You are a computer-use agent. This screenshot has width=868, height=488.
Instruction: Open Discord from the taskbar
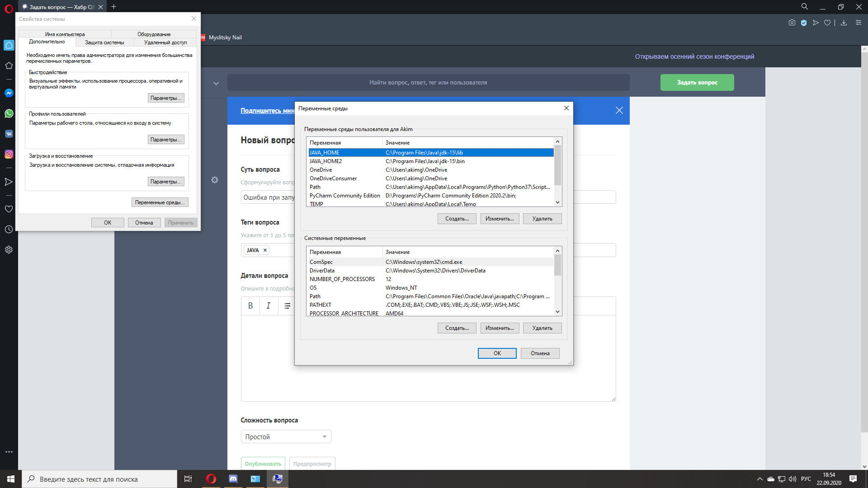tap(233, 479)
